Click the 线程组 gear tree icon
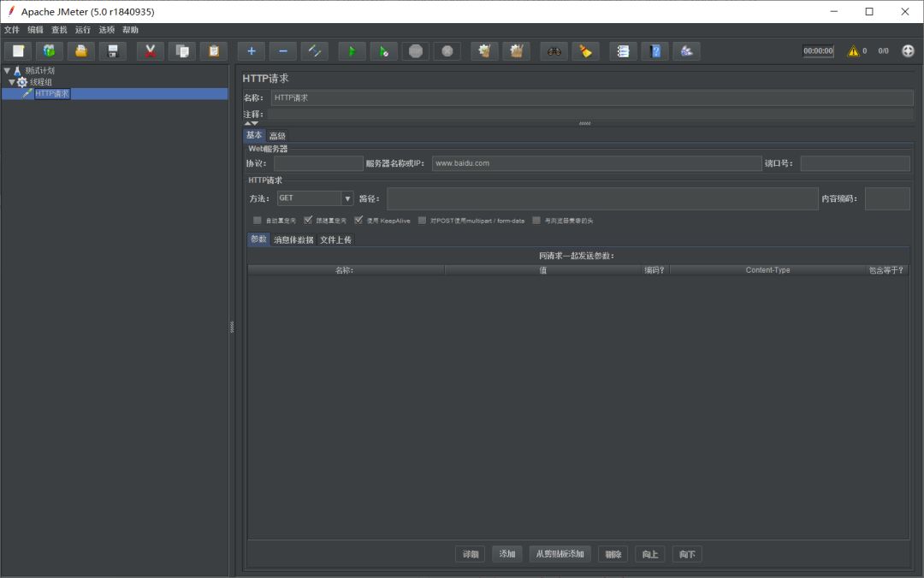 point(22,82)
